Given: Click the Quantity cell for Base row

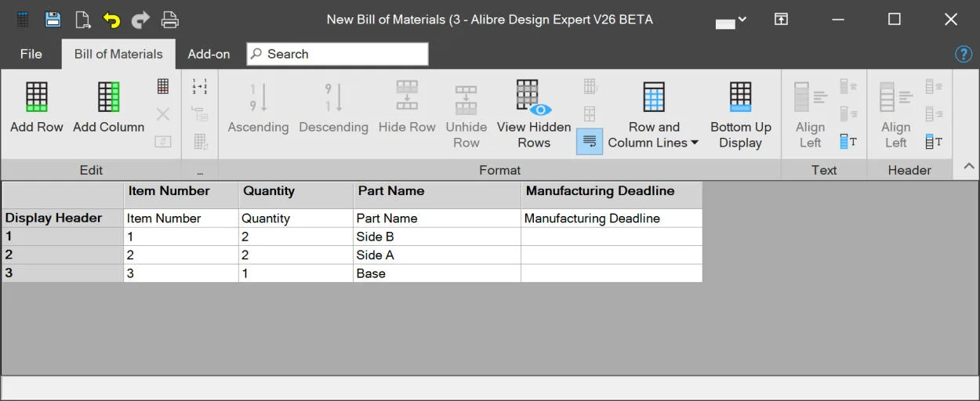Looking at the screenshot, I should click(x=296, y=273).
